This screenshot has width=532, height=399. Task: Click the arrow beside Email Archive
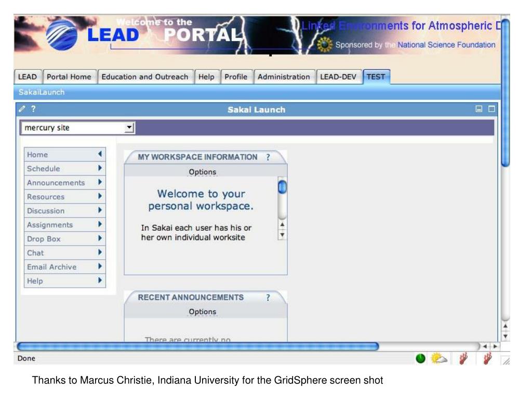tap(100, 267)
